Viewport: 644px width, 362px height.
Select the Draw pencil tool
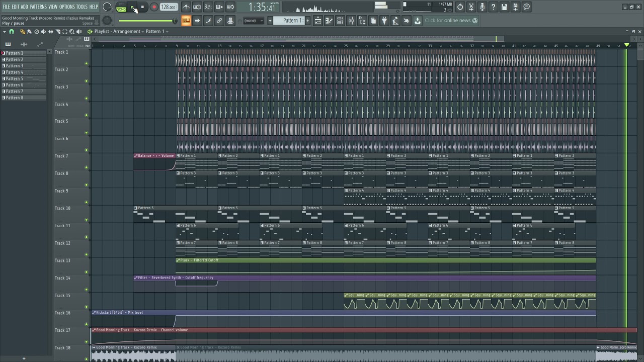(x=22, y=32)
